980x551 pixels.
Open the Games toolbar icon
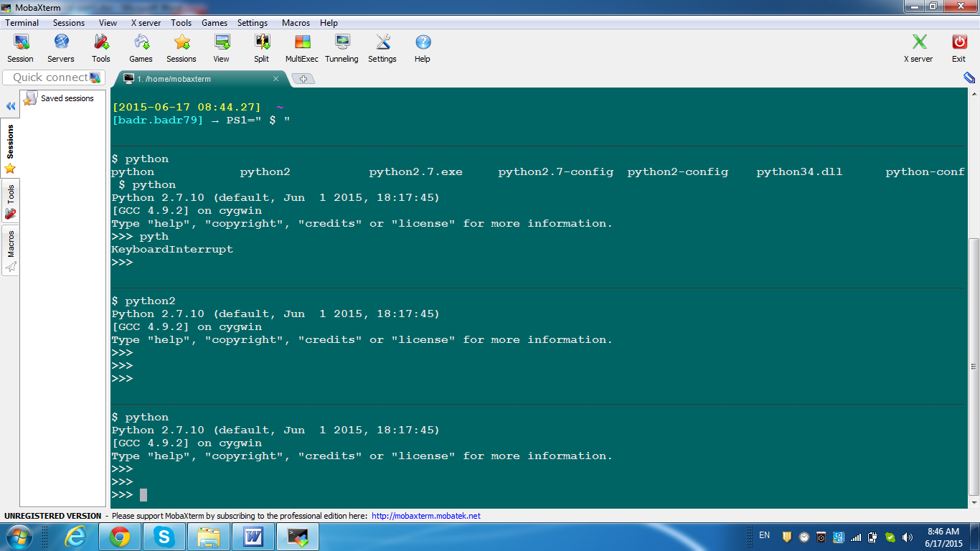[x=141, y=48]
